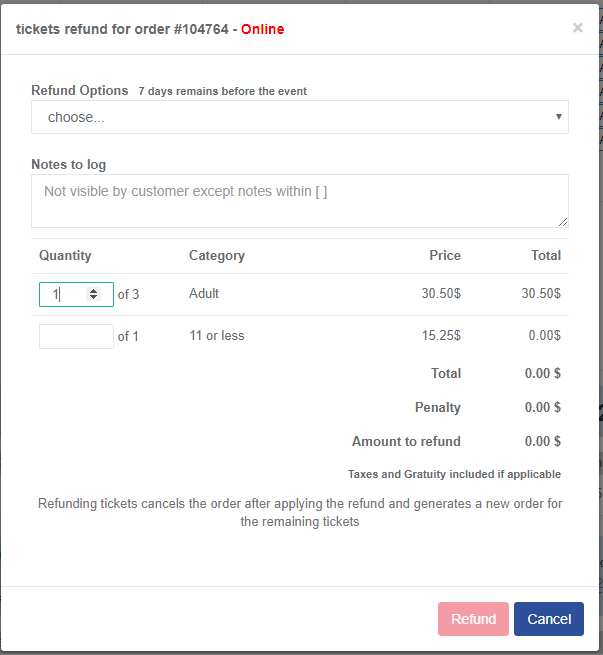Viewport: 603px width, 655px height.
Task: Open the Refund Options dropdown
Action: 300,117
